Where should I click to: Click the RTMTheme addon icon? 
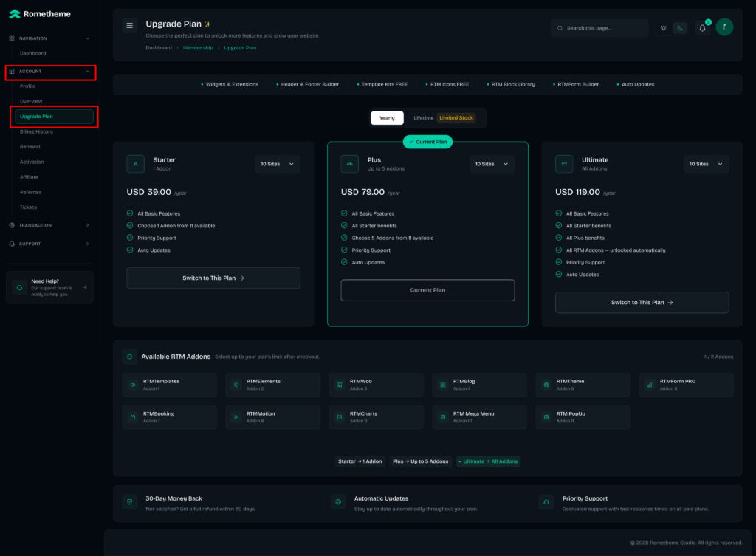pos(546,385)
